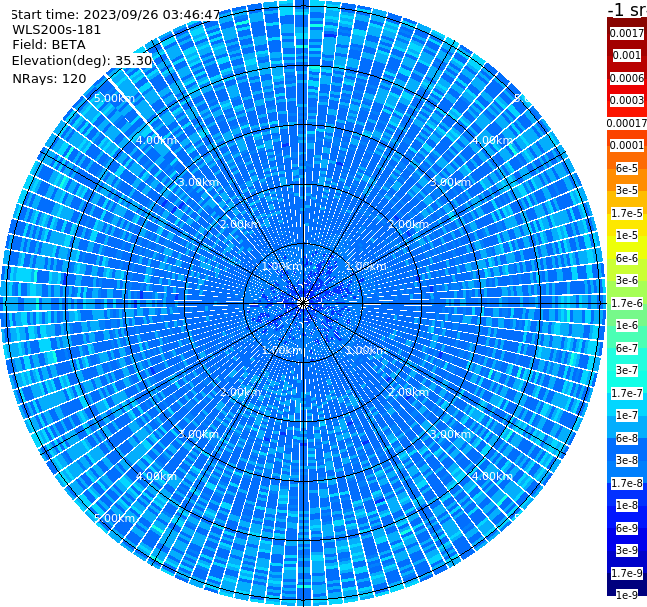Select the WLS200s-181 instrument label
The width and height of the screenshot is (647, 607).
click(x=57, y=30)
